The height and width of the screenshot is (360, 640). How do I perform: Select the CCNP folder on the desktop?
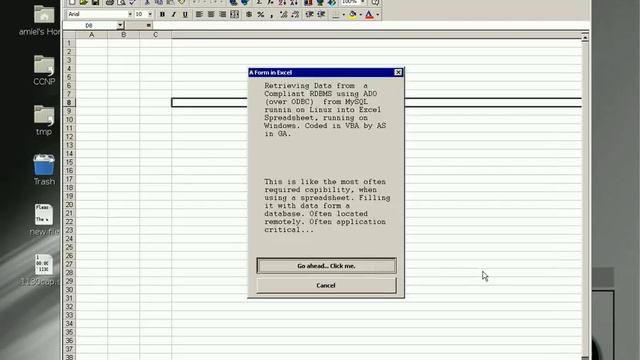[44, 70]
